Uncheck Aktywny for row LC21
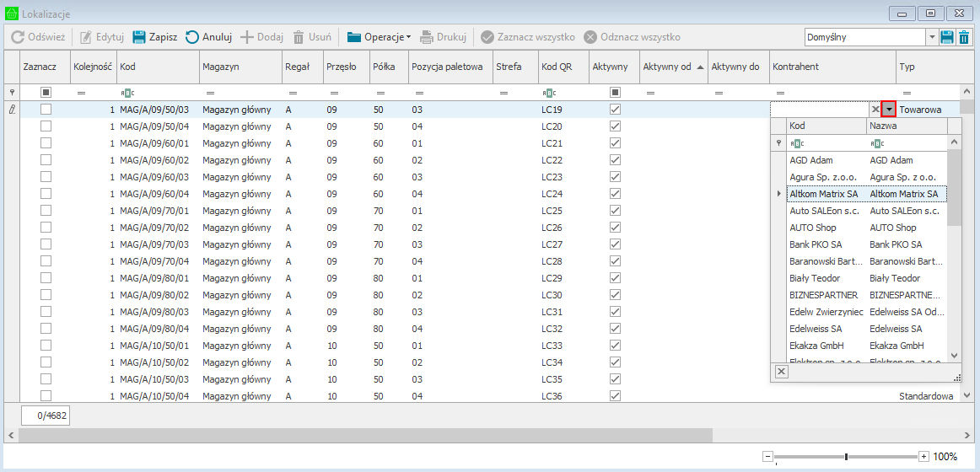The height and width of the screenshot is (472, 980). (x=615, y=143)
